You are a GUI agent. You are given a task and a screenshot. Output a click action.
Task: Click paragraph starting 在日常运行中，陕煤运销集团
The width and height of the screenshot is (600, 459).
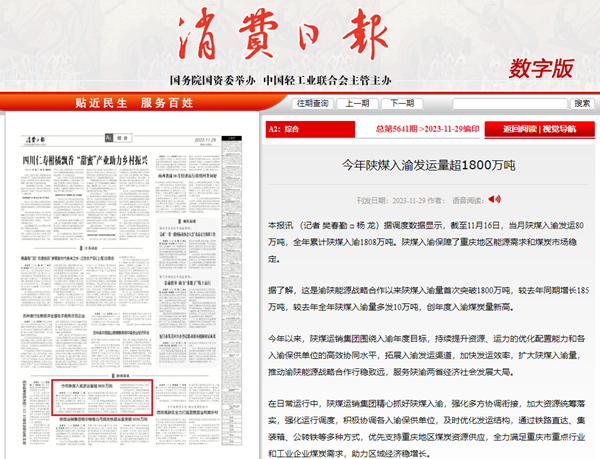pyautogui.click(x=426, y=429)
